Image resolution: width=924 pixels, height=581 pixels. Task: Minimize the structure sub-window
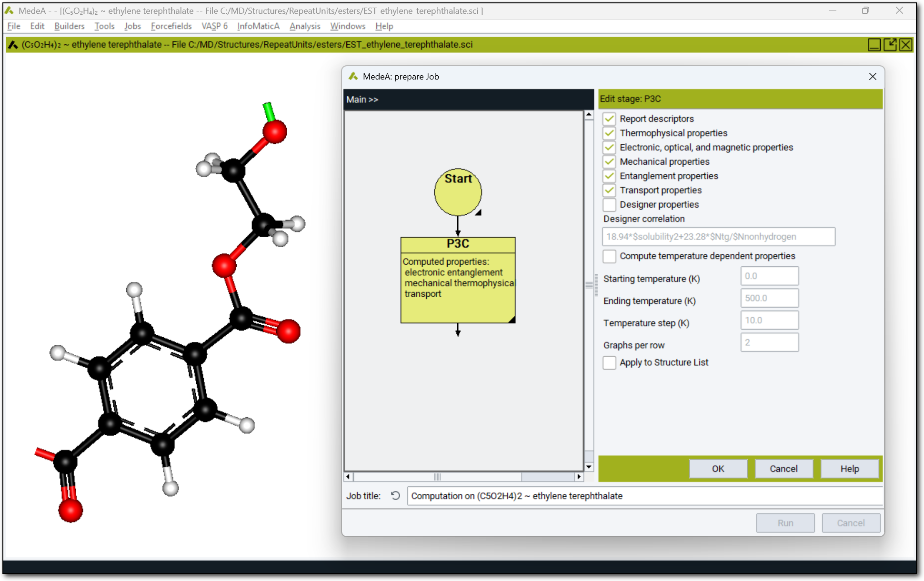click(874, 45)
